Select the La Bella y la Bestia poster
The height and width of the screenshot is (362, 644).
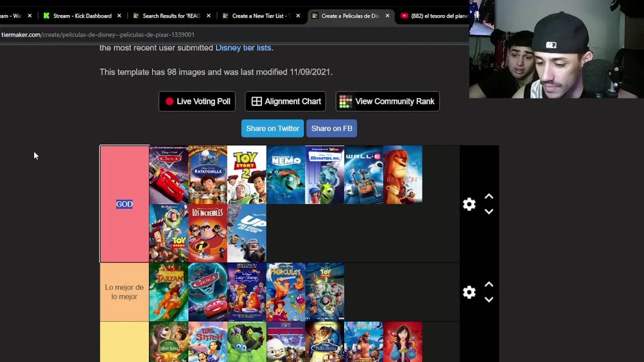pyautogui.click(x=325, y=342)
